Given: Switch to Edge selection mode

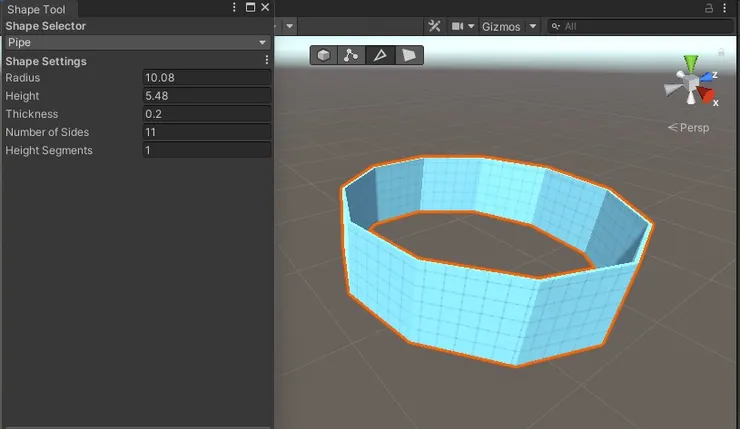Looking at the screenshot, I should pos(379,56).
